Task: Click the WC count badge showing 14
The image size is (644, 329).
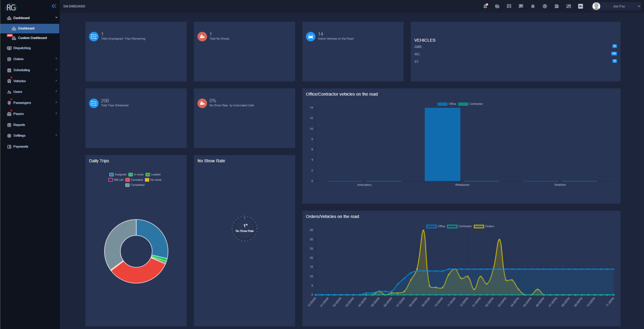Action: (x=614, y=54)
